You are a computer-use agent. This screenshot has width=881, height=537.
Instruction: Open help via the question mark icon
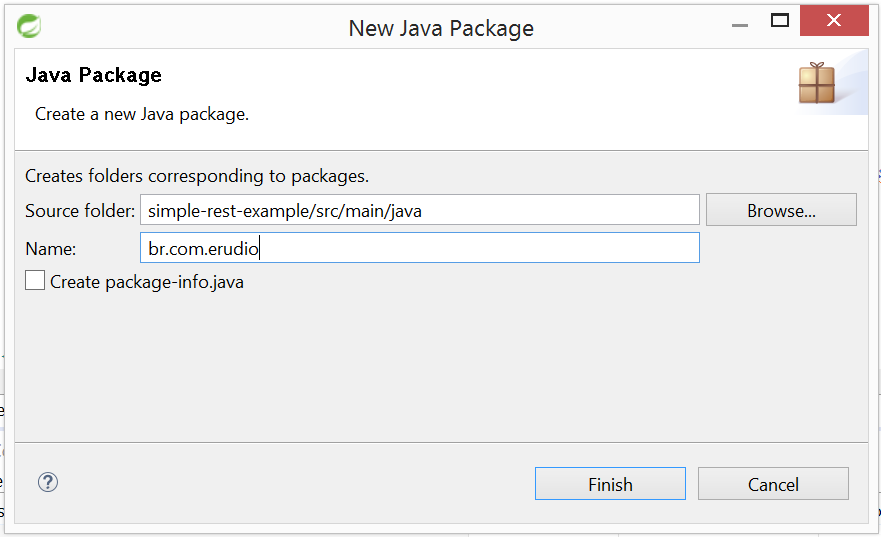(x=48, y=482)
